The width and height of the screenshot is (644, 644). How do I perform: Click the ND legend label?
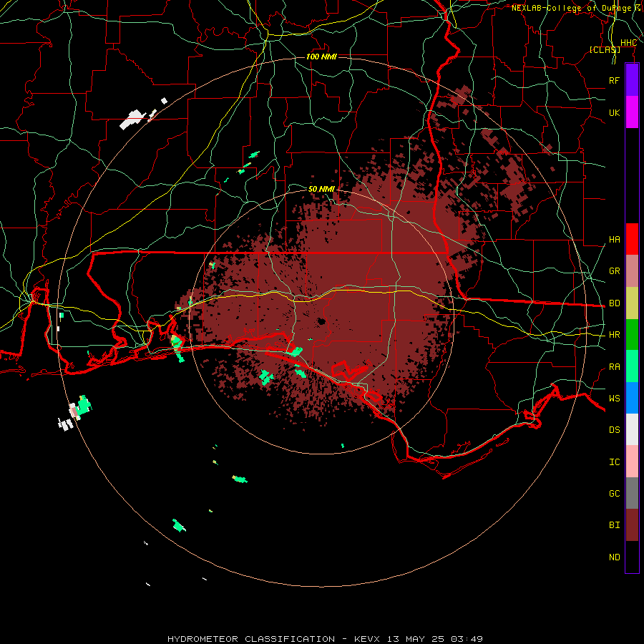click(x=614, y=557)
